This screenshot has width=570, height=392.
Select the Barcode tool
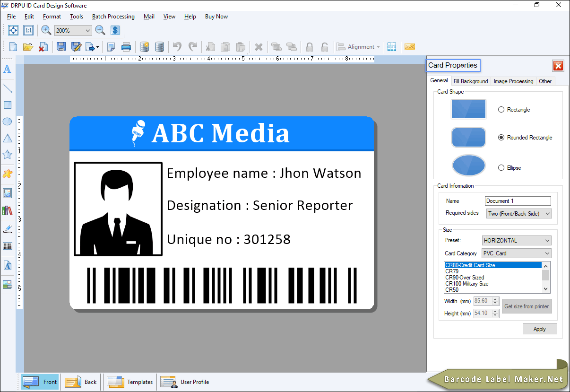click(7, 246)
